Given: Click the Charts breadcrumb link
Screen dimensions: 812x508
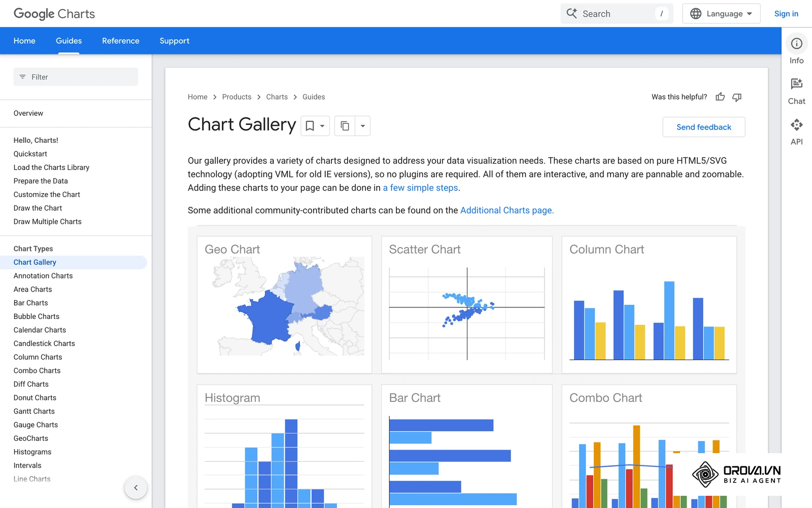Looking at the screenshot, I should coord(277,97).
